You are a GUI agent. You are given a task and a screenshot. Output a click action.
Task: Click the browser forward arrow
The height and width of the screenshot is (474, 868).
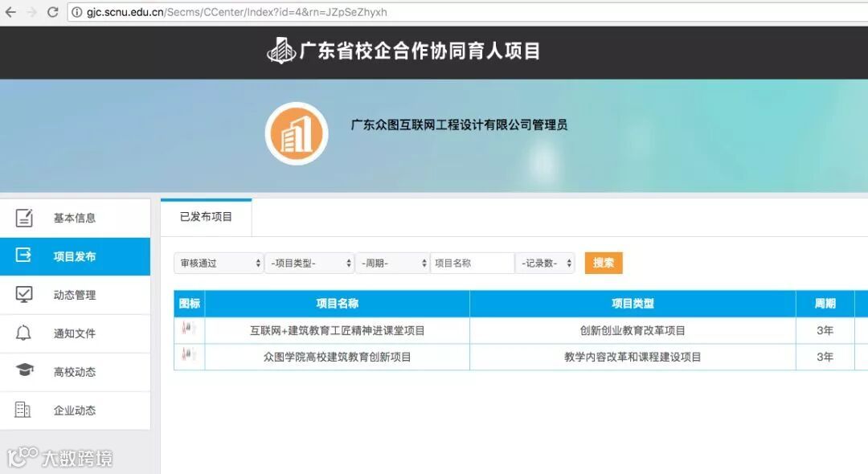[31, 12]
